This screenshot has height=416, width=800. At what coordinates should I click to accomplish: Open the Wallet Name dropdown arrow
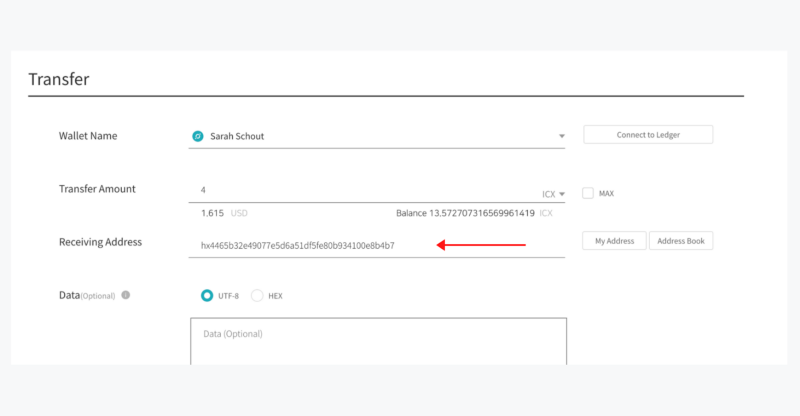561,136
